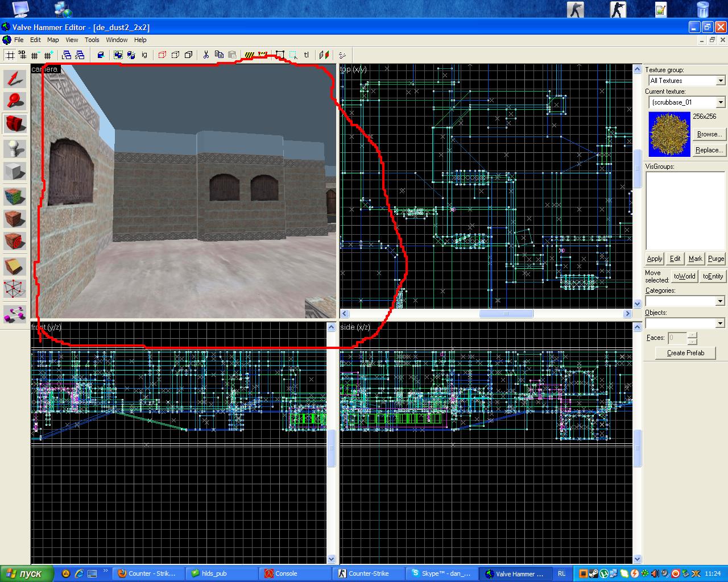Click the Texture Alignment toolbar icon
Screen dimensions: 728x582
(x=324, y=55)
